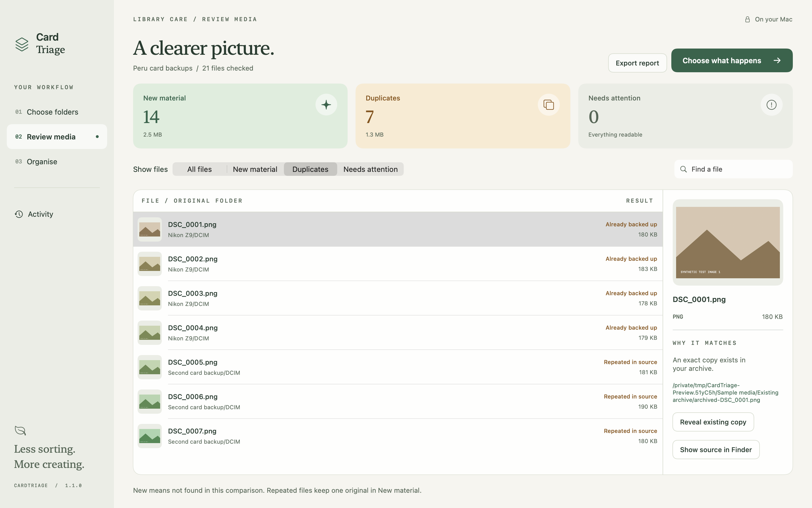Click the Library Care breadcrumb text
The height and width of the screenshot is (508, 812).
pos(160,19)
